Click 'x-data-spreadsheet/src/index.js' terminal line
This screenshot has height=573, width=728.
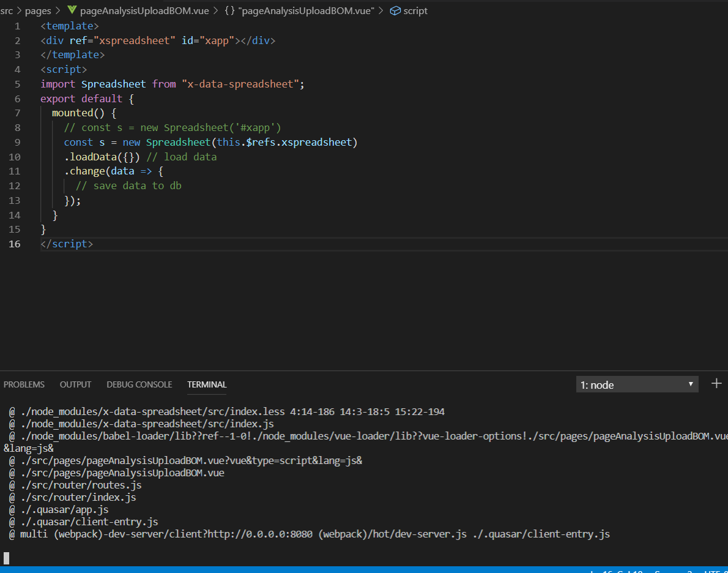141,424
